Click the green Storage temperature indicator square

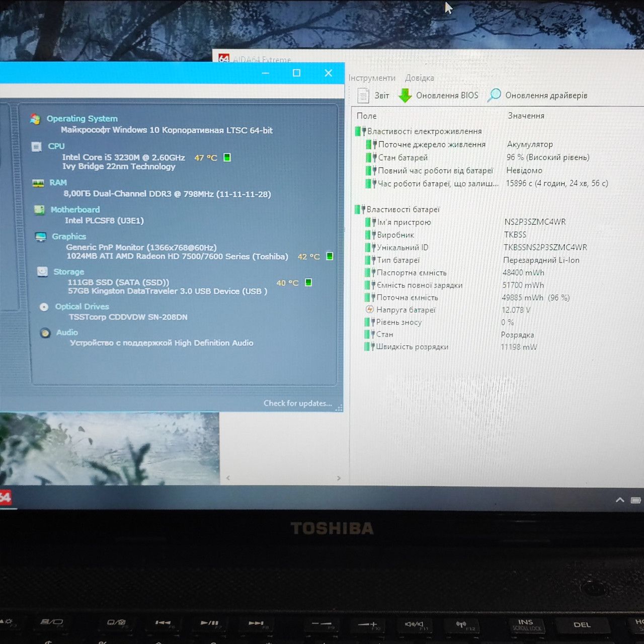point(308,282)
